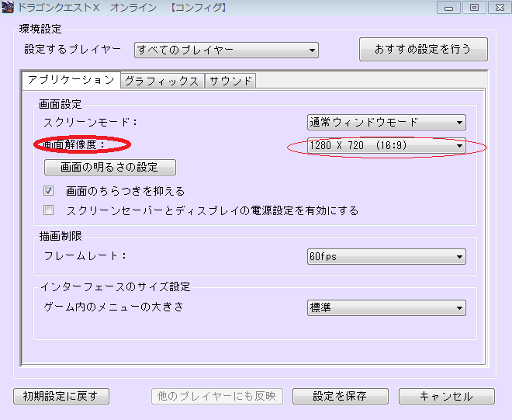
Task: Click the キャンセル button
Action: [447, 396]
